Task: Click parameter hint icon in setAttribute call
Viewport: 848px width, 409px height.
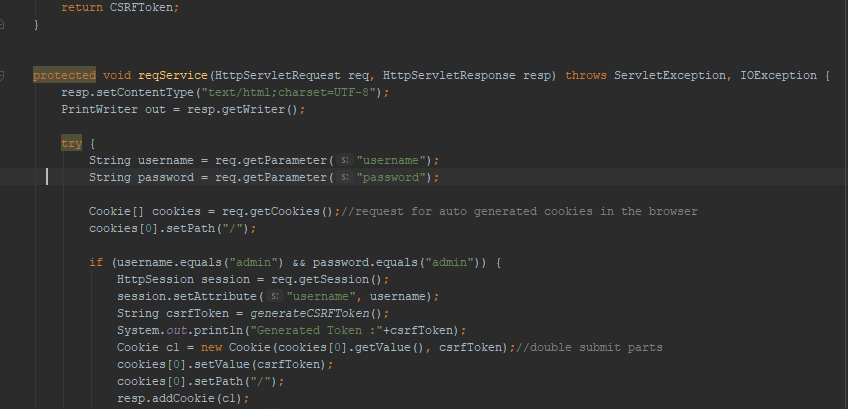Action: tap(275, 296)
